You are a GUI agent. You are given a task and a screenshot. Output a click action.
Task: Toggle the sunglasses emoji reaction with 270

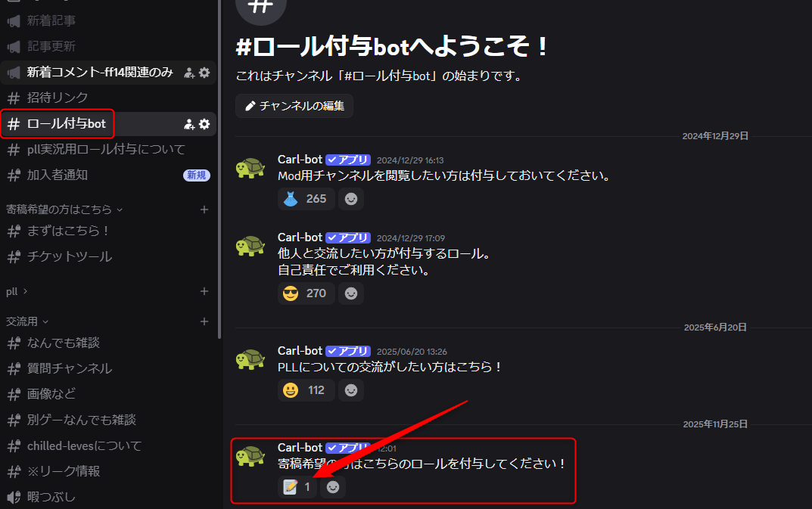click(x=306, y=293)
